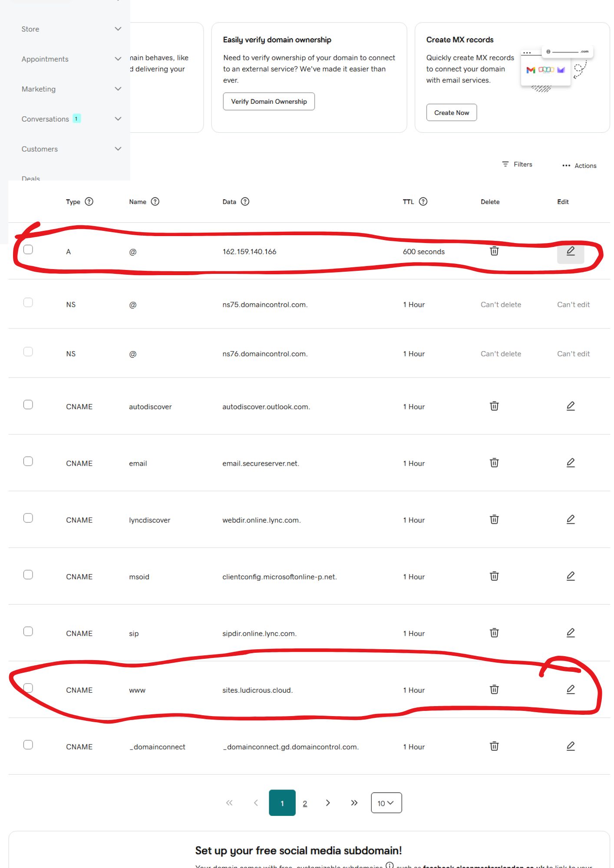Delete the A record with trash icon
The width and height of the screenshot is (614, 868).
494,251
